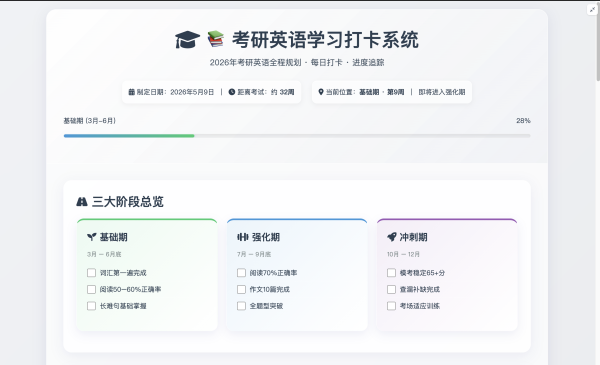Click the 10月 — 12月 date range

click(403, 254)
